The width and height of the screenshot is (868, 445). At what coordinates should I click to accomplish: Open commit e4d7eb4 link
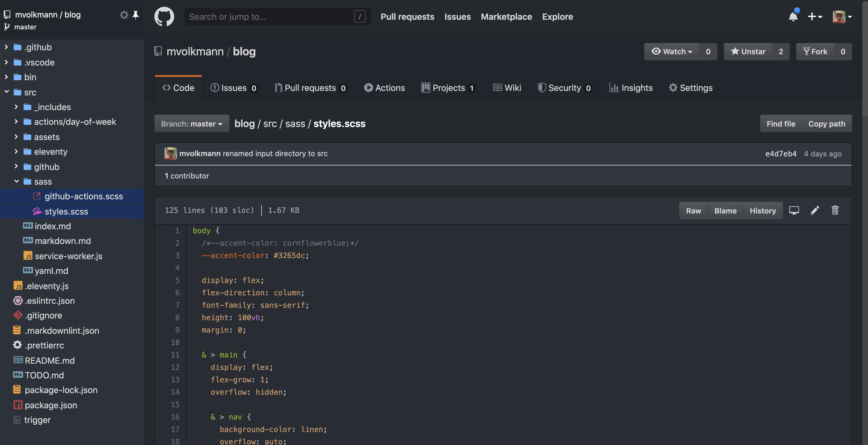point(781,154)
